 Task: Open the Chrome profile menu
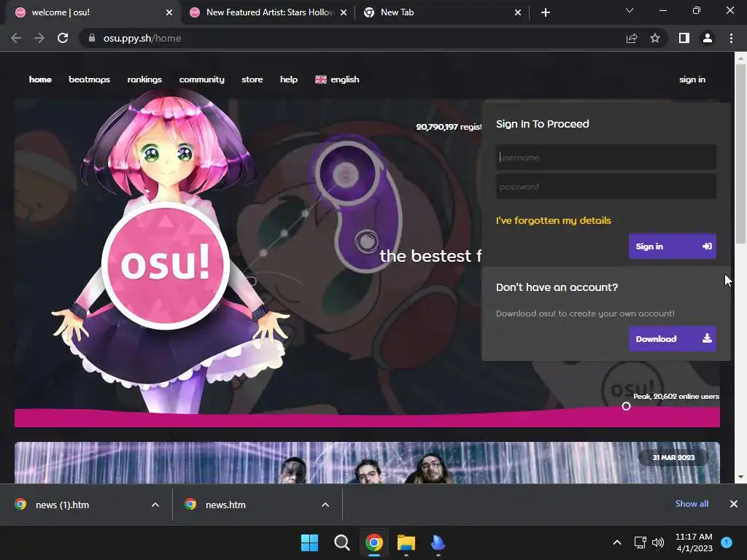708,38
